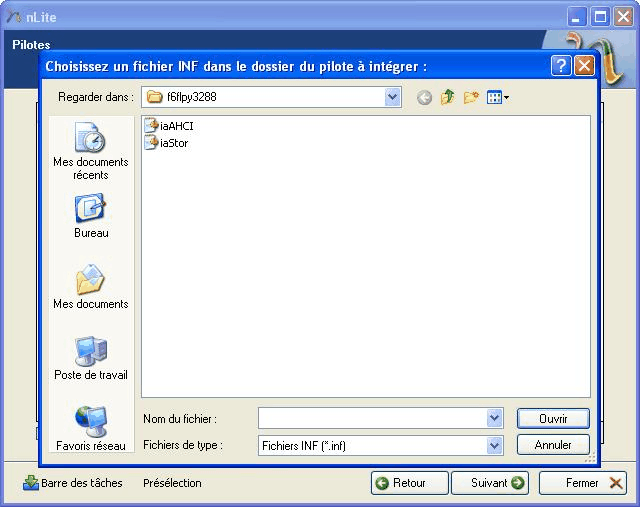Click Barre des tâches in nLite
Viewport: 640px width, 507px height.
tap(73, 483)
